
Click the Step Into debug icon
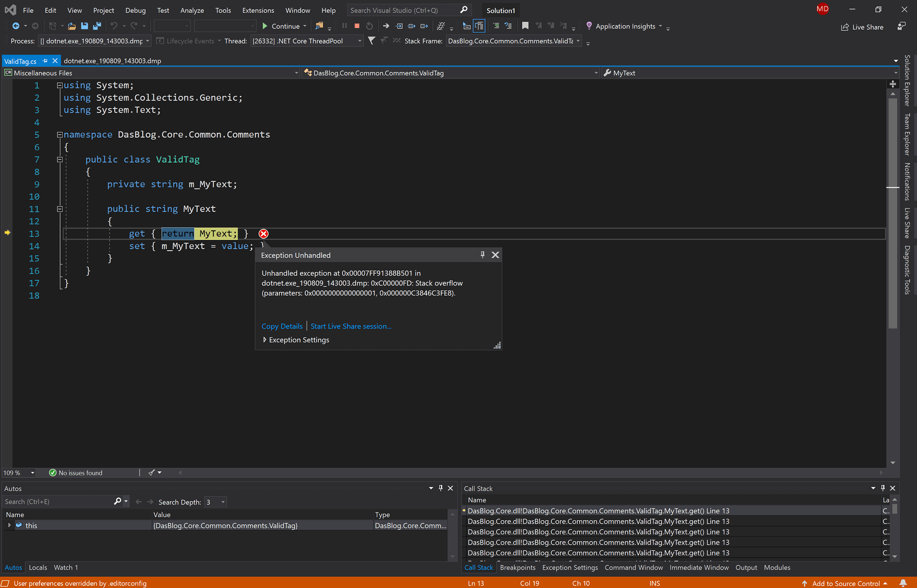[x=399, y=25]
